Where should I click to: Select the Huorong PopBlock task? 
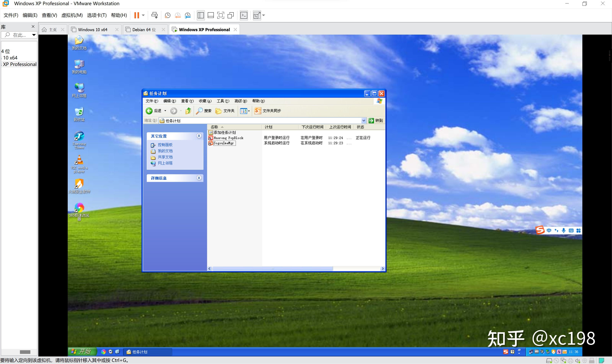226,138
